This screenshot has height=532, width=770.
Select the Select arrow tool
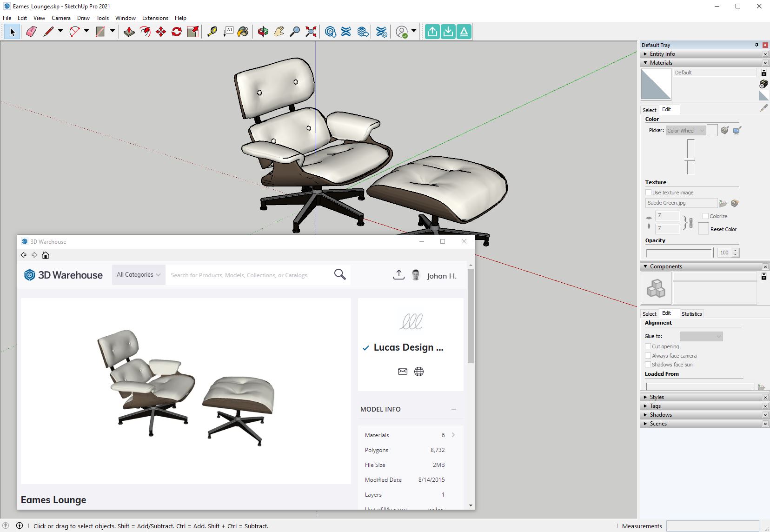(13, 32)
